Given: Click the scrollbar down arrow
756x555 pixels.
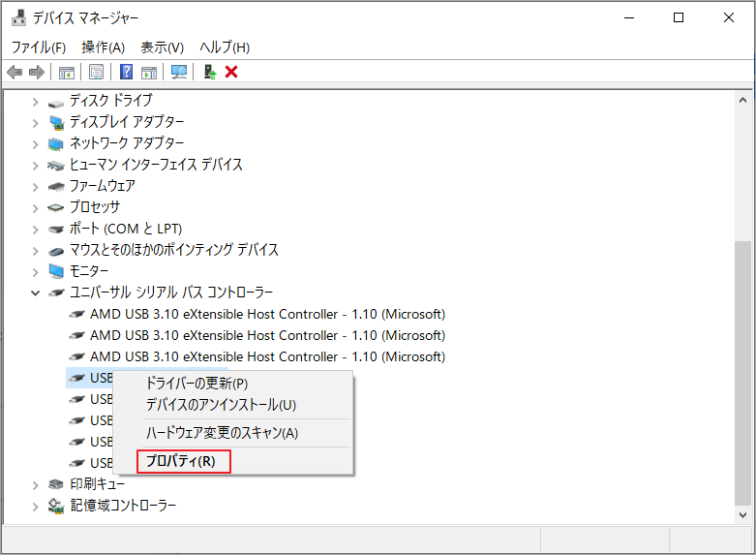Looking at the screenshot, I should (742, 515).
